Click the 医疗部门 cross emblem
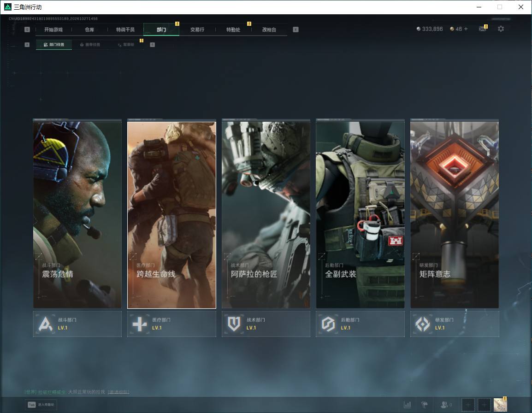 139,324
